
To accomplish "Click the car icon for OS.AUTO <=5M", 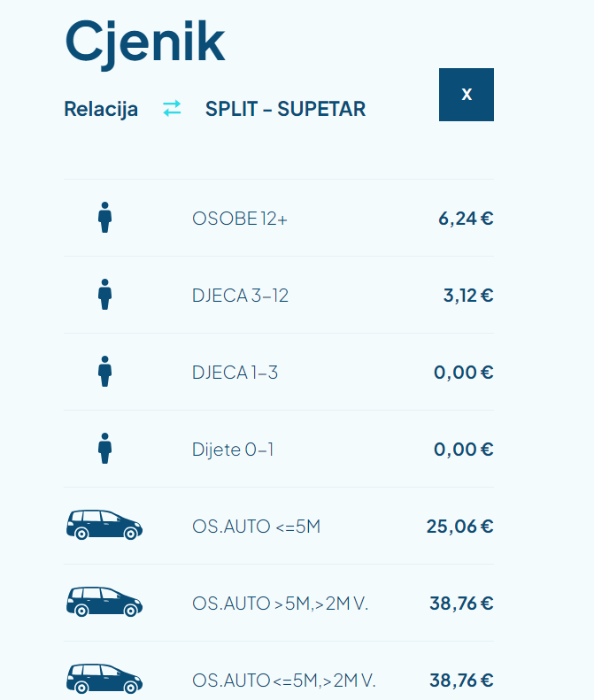I will (x=104, y=526).
